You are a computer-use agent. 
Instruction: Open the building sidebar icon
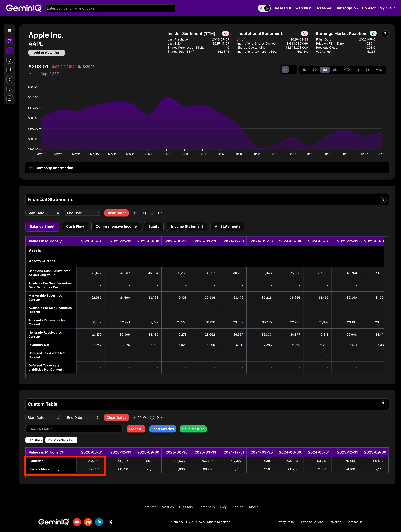10,99
